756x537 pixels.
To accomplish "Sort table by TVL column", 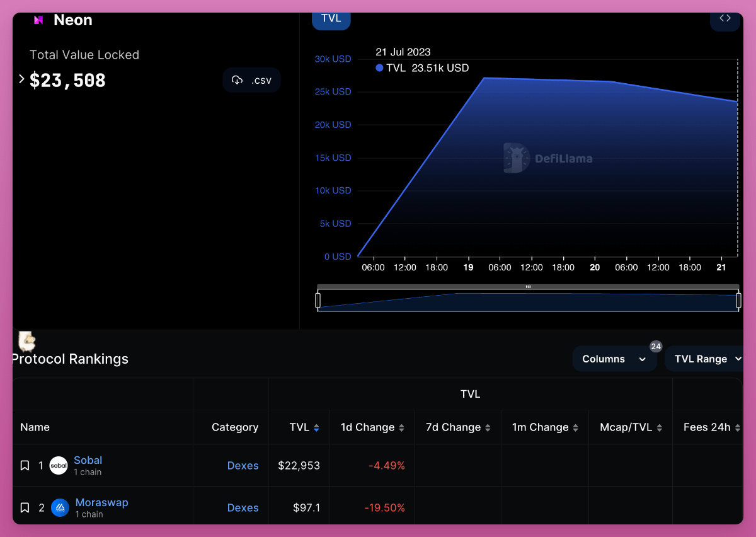I will pos(304,427).
